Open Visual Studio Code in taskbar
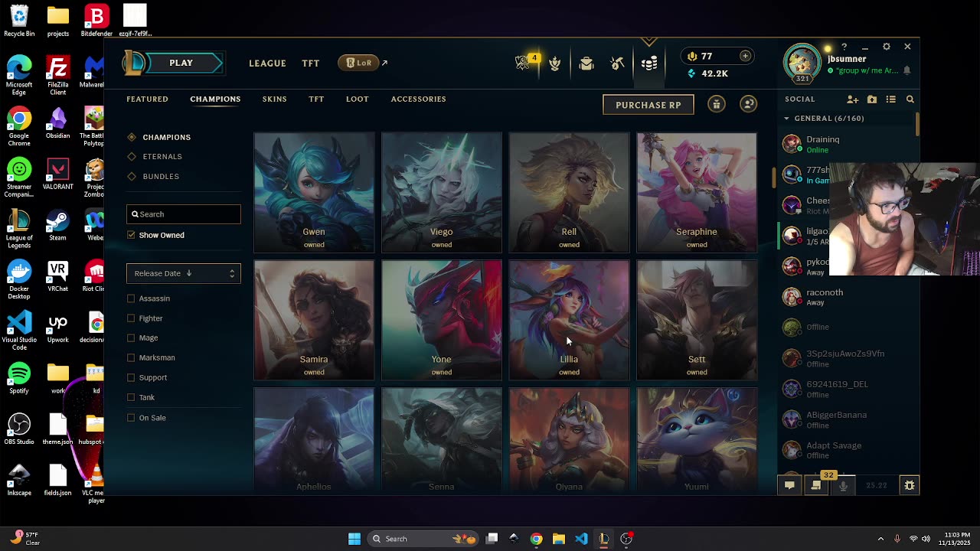Viewport: 980px width, 551px height. (x=581, y=539)
